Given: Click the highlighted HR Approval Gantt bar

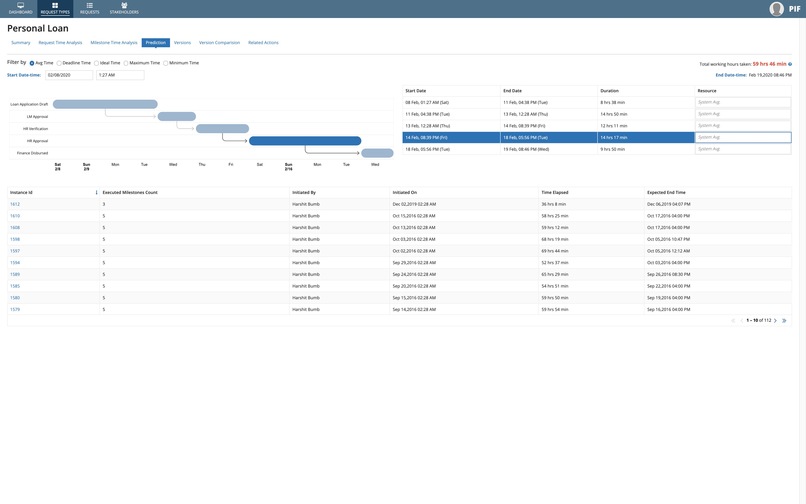Looking at the screenshot, I should point(305,141).
